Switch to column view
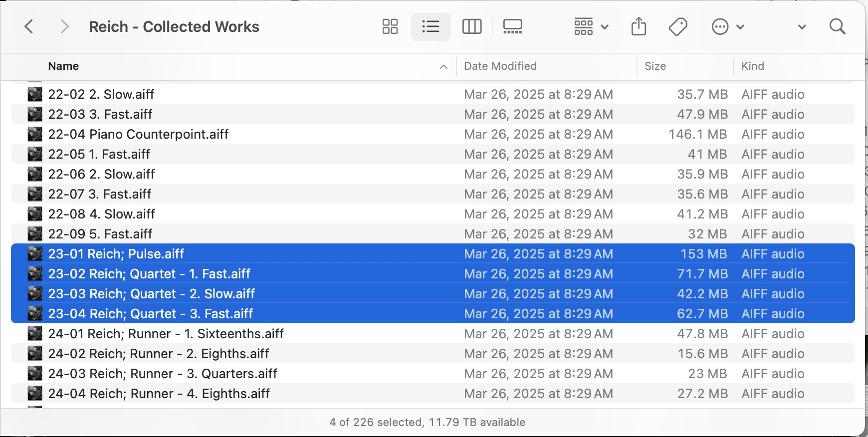The width and height of the screenshot is (868, 437). [x=472, y=26]
